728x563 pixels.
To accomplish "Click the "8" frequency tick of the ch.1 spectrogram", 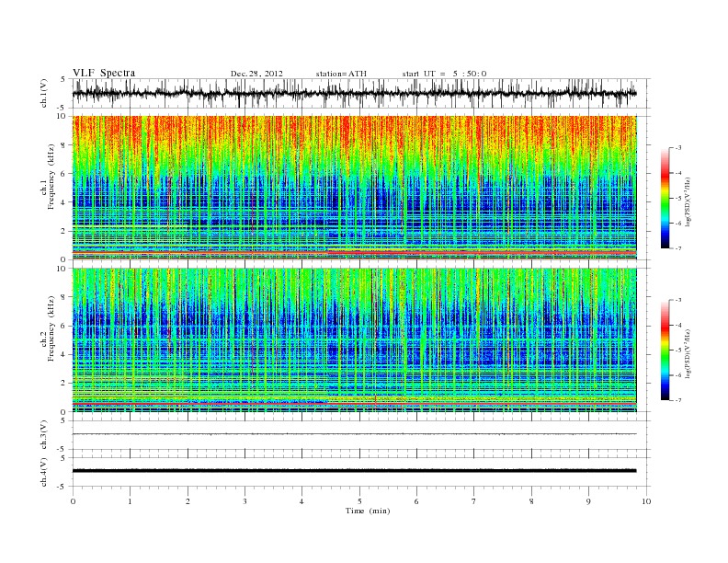I will click(x=64, y=145).
